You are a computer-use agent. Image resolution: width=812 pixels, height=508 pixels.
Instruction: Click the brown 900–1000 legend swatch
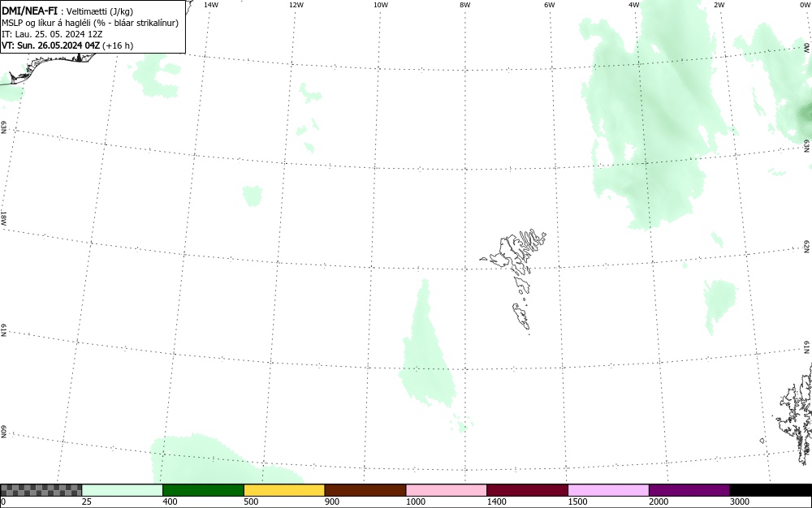[x=365, y=490]
